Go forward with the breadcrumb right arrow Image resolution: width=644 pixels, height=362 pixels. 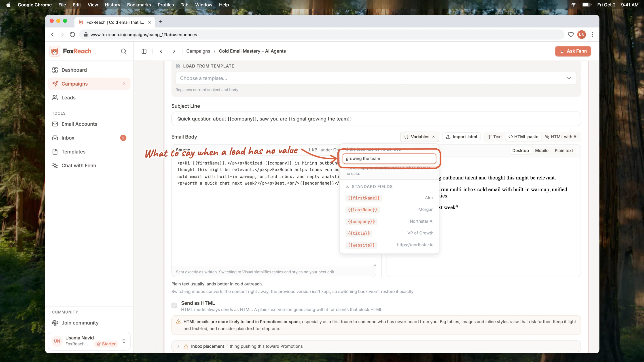click(174, 51)
